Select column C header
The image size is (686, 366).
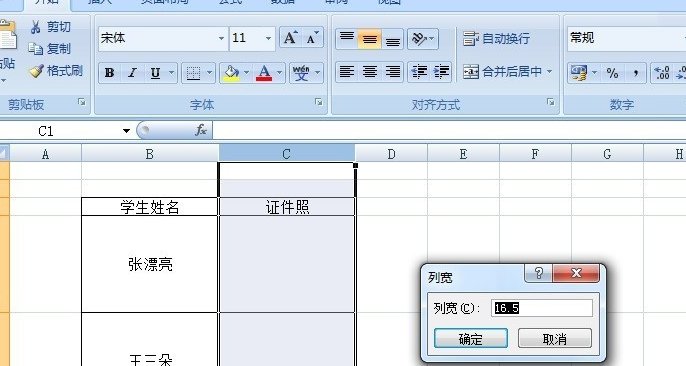click(287, 154)
